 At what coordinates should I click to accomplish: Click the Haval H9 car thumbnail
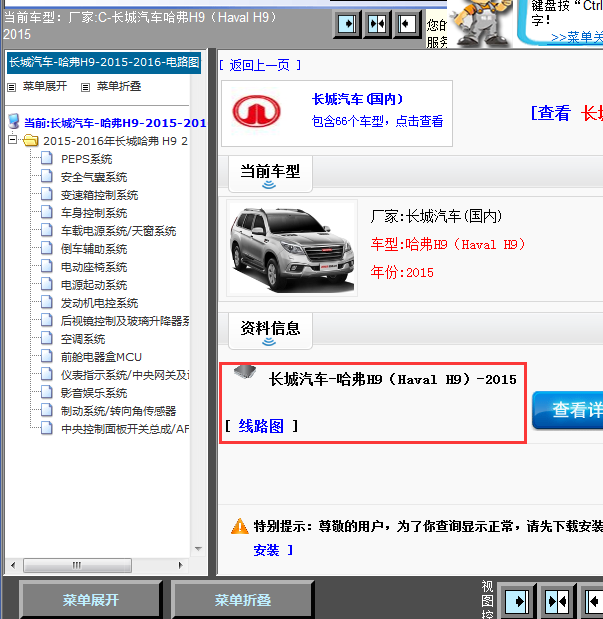[292, 248]
